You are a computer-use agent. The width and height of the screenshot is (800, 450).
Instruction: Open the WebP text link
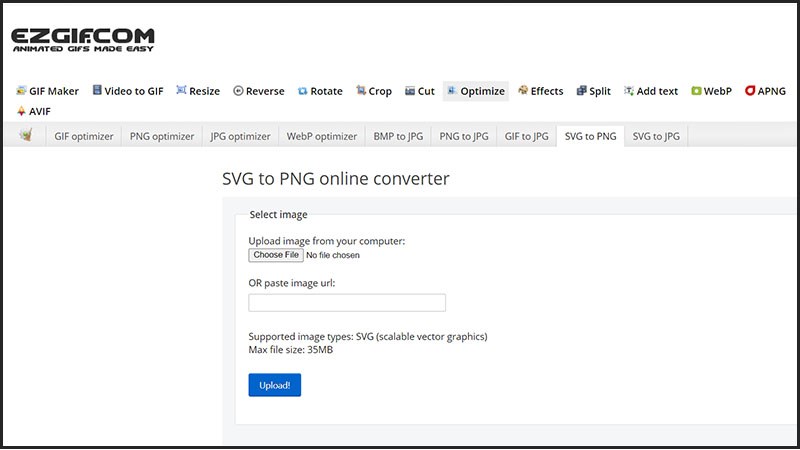click(x=717, y=91)
